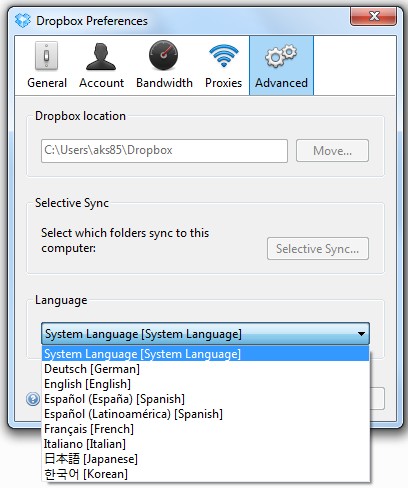Open the Proxies wifi signal icon
This screenshot has height=488, width=408.
[224, 55]
